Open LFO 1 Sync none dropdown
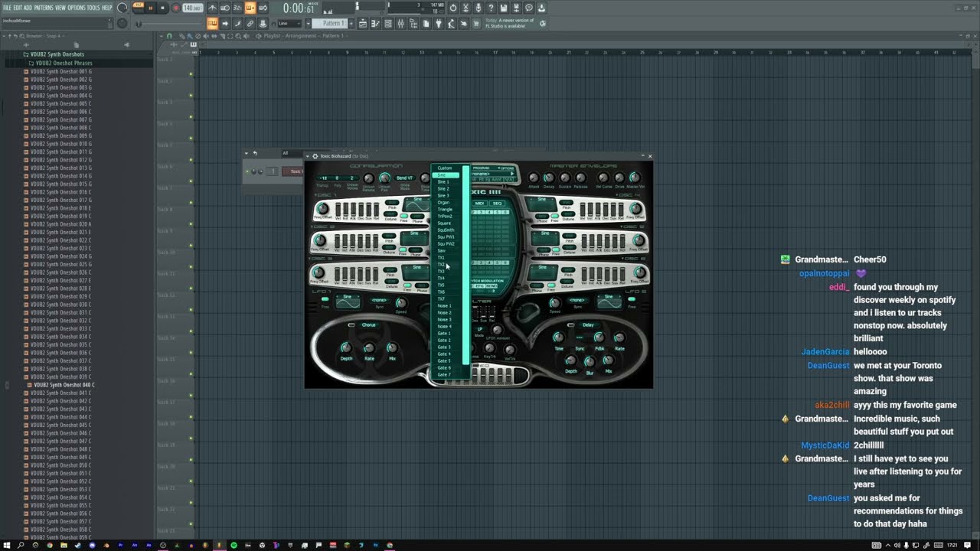980x551 pixels. tap(380, 300)
